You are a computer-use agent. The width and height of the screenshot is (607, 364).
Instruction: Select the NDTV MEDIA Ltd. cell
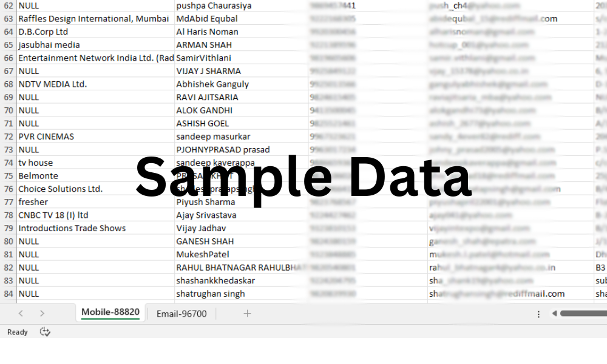point(96,84)
